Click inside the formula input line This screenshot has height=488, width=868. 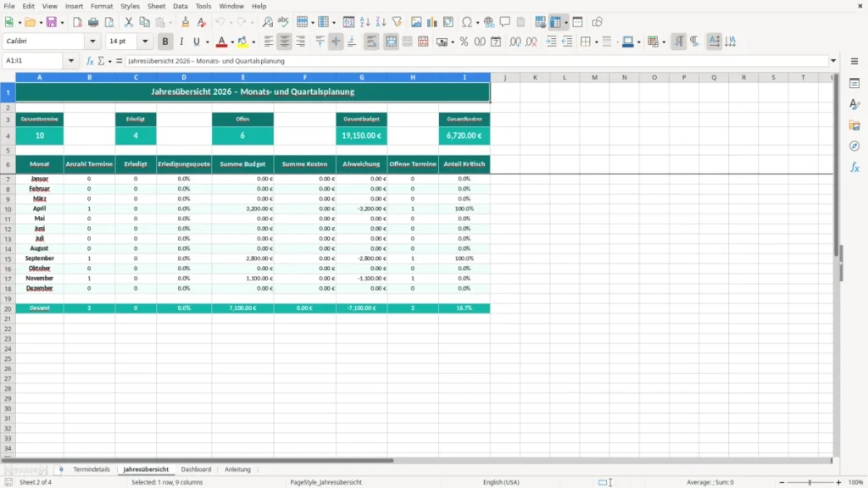click(476, 61)
